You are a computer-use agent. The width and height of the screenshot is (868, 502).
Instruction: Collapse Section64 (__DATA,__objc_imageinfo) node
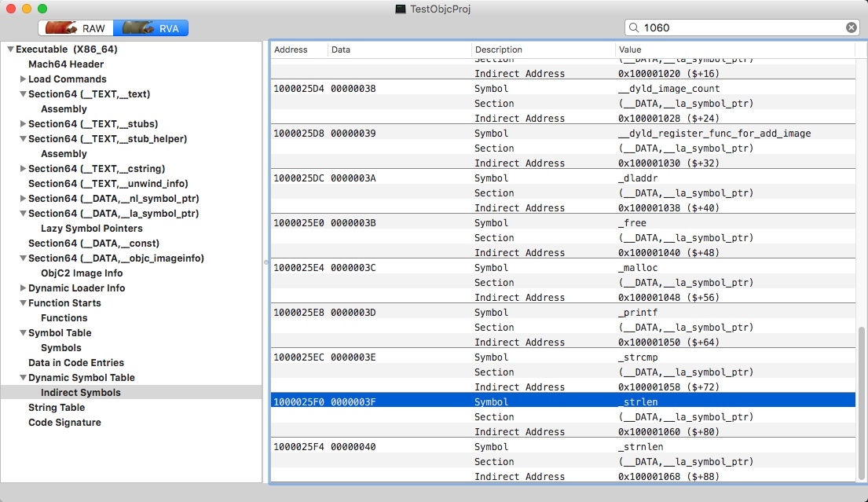[x=23, y=258]
